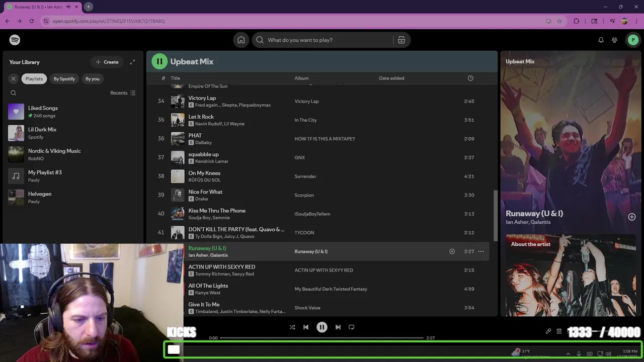
Task: Open the notifications bell icon
Action: pos(601,40)
